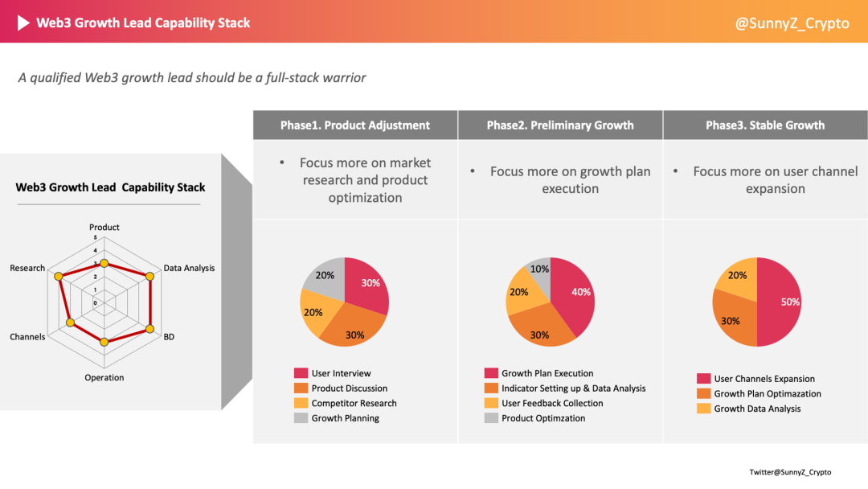Select the 40% slice in Phase2 pie
The width and height of the screenshot is (868, 489).
coord(574,296)
